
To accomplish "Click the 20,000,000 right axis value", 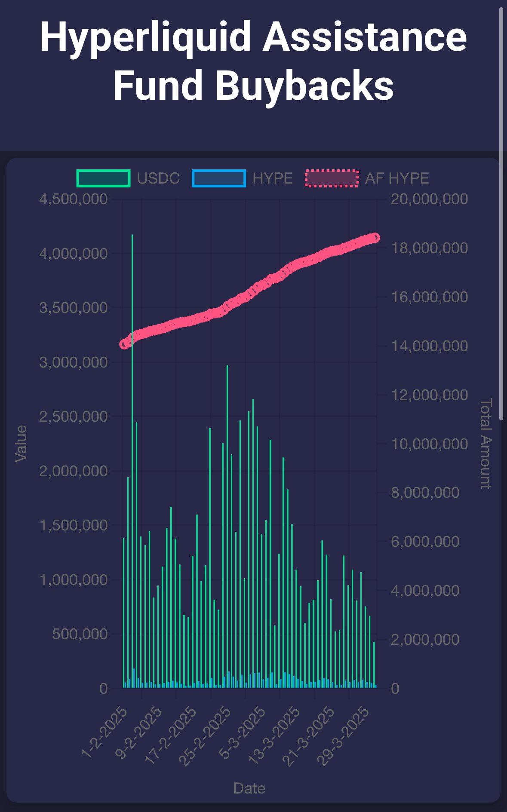I will coord(429,199).
